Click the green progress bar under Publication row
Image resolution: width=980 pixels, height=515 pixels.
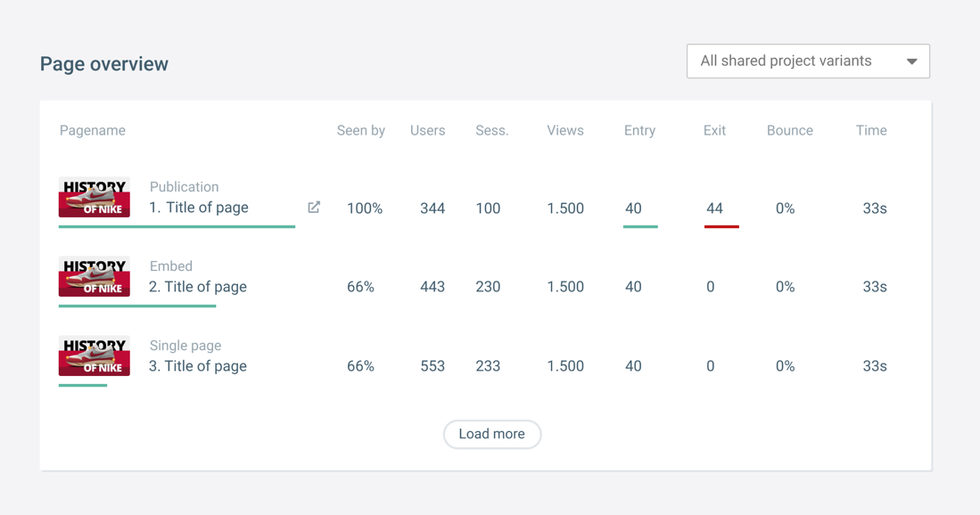177,226
